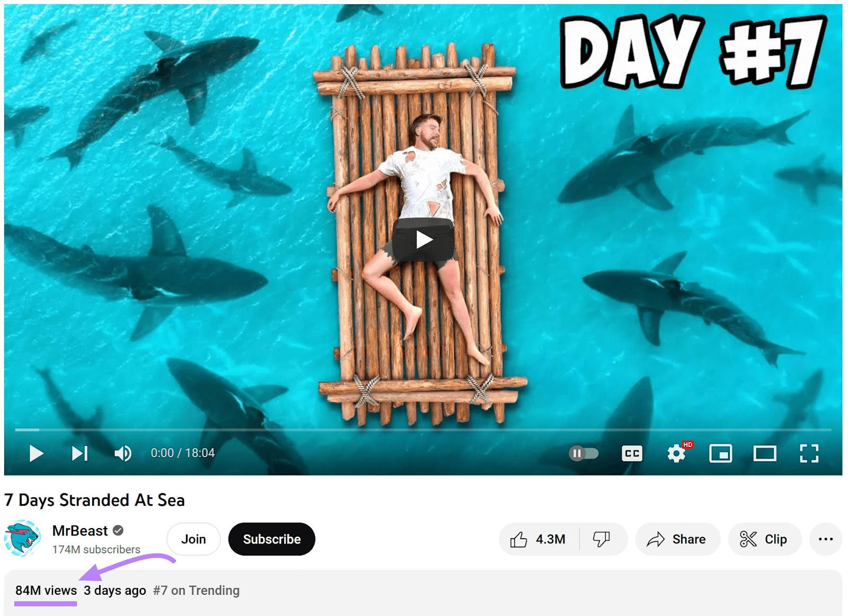The image size is (848, 616).
Task: Subscribe to MrBeast
Action: [271, 539]
